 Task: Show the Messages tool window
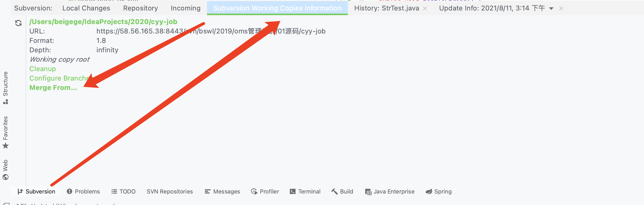222,191
